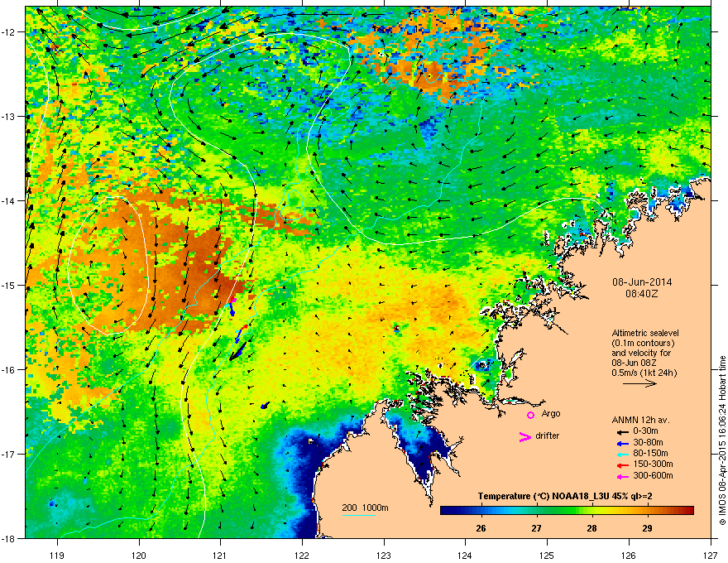Click the black 0-30m arrow in ANMN legend

click(x=621, y=431)
